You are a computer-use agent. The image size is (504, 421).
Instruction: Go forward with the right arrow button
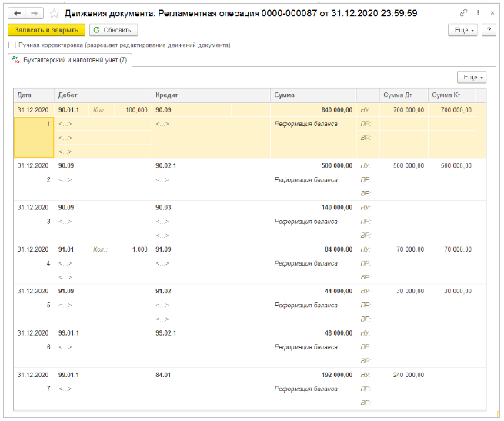[x=35, y=13]
